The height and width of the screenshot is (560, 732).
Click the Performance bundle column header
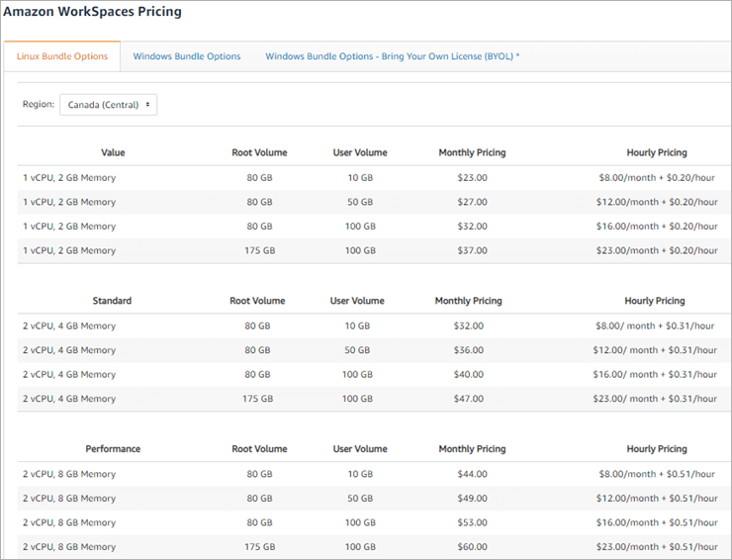[x=113, y=449]
